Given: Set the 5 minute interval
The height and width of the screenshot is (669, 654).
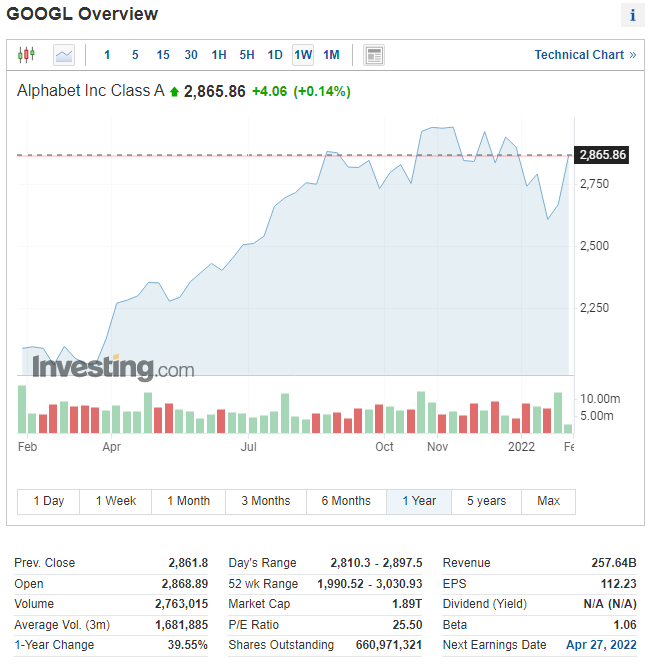Looking at the screenshot, I should (135, 55).
